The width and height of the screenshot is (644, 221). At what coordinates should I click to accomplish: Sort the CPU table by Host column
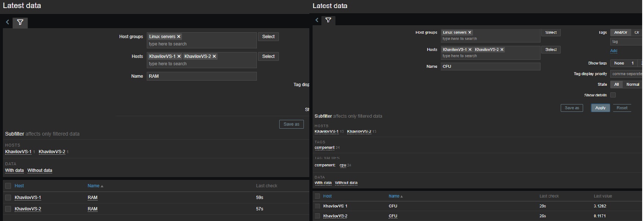(327, 196)
